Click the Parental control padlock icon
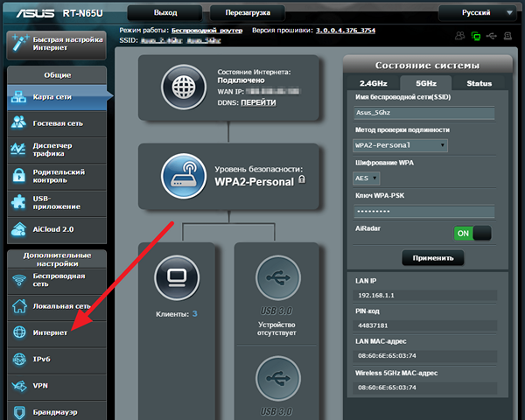The width and height of the screenshot is (525, 420). point(19,176)
